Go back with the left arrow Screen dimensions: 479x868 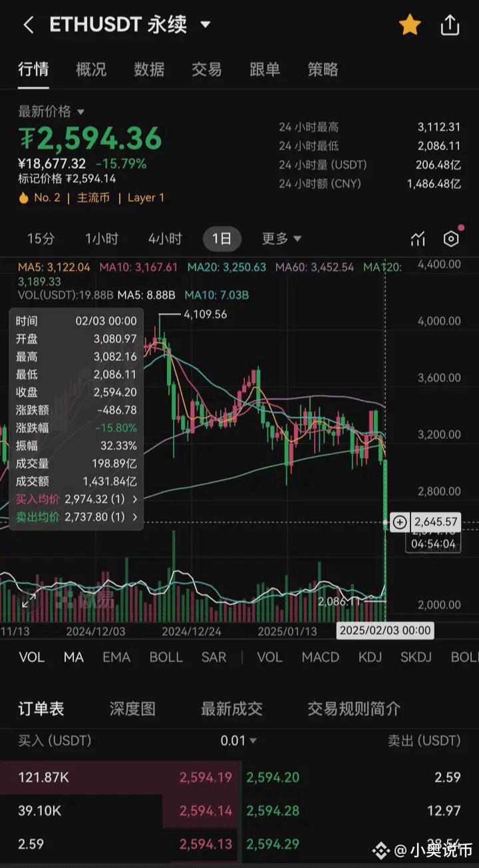click(28, 25)
